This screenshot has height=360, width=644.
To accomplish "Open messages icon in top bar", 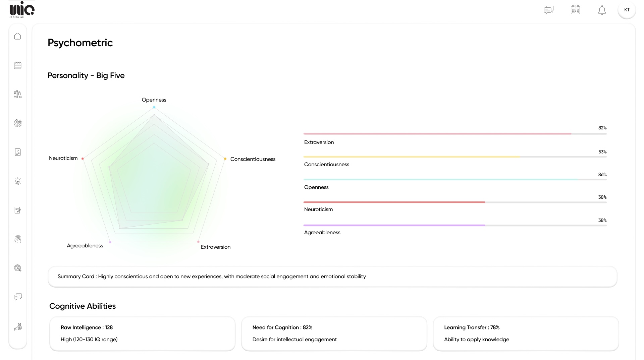I will (549, 10).
